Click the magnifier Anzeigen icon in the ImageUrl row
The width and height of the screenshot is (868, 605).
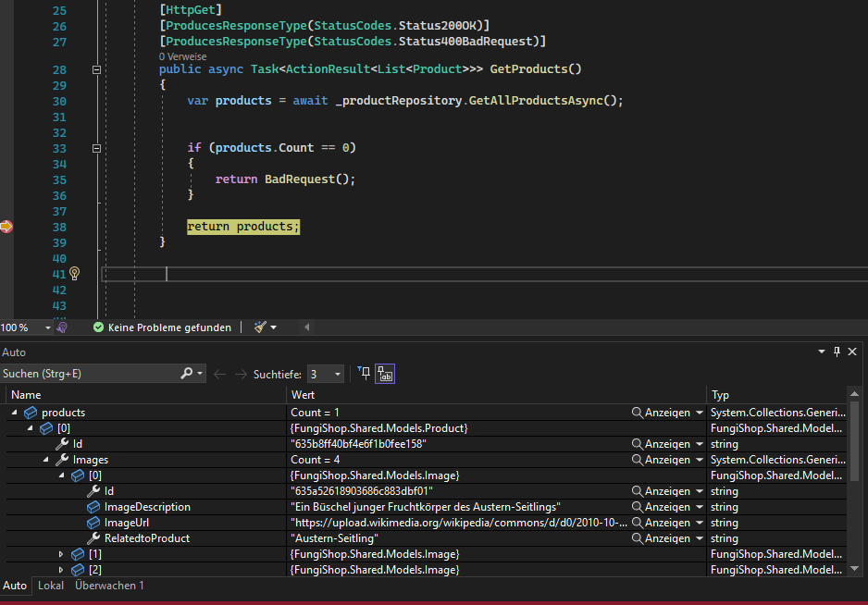pyautogui.click(x=638, y=523)
